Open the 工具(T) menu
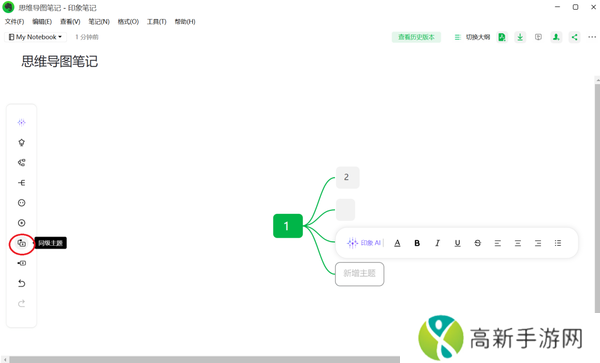The width and height of the screenshot is (600, 363). [x=157, y=22]
